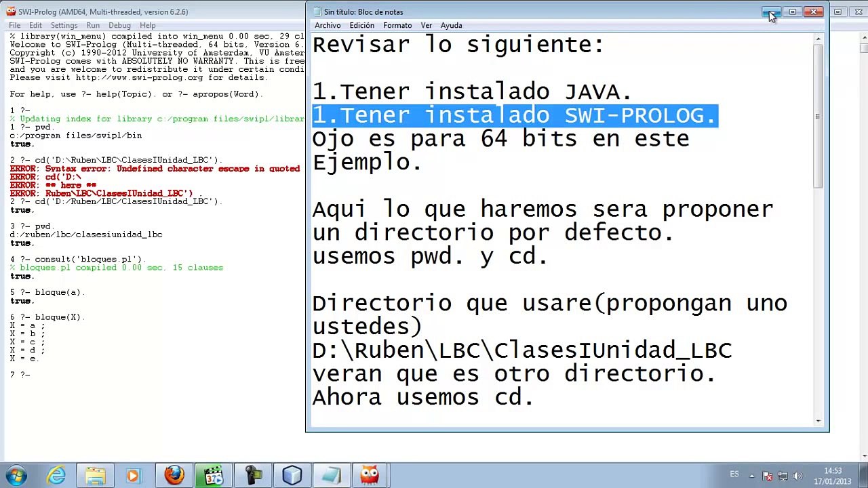The width and height of the screenshot is (868, 488).
Task: Click 'bloques.pl compiled 0.00 sec' message
Action: click(x=116, y=268)
